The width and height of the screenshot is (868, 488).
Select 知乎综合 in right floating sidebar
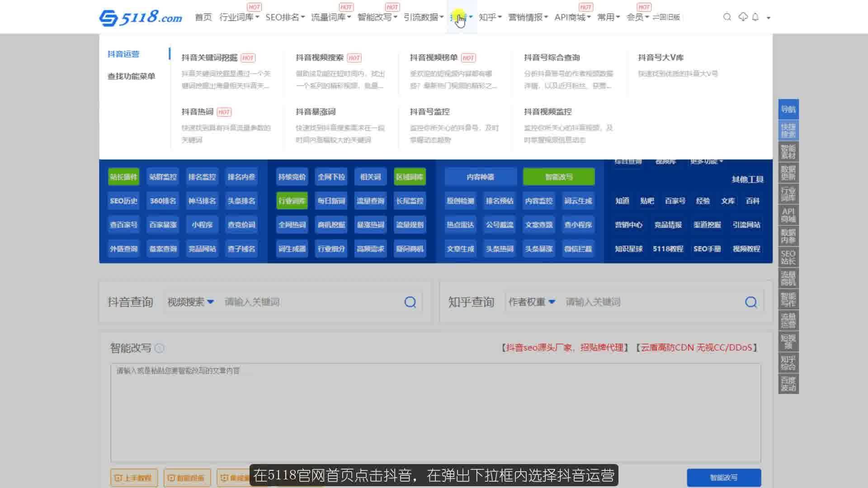788,363
